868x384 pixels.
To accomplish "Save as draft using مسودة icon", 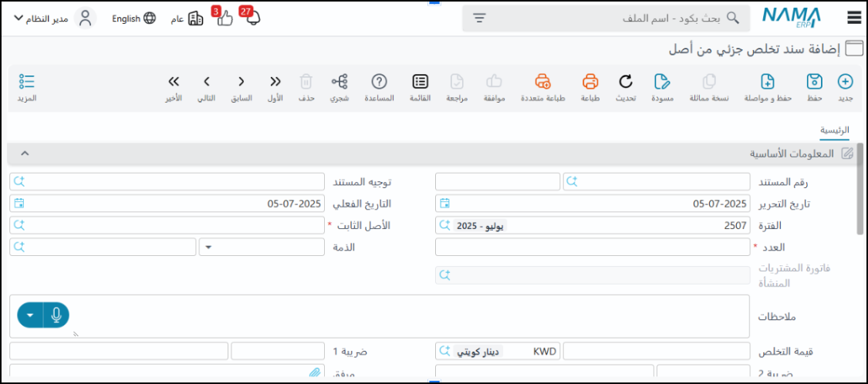I will (662, 82).
